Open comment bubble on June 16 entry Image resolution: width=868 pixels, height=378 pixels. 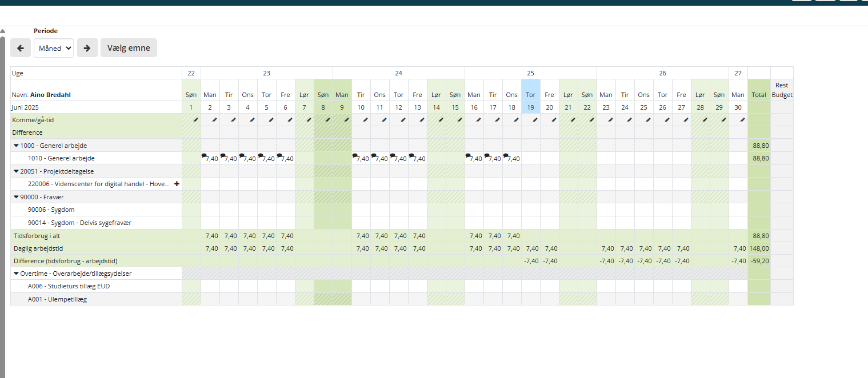(468, 155)
